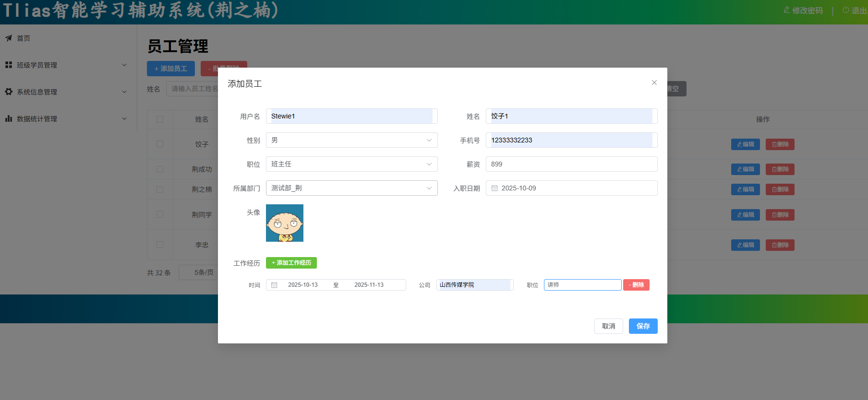Viewport: 868px width, 400px height.
Task: Close the 添加员工 dialog with X
Action: [x=654, y=82]
